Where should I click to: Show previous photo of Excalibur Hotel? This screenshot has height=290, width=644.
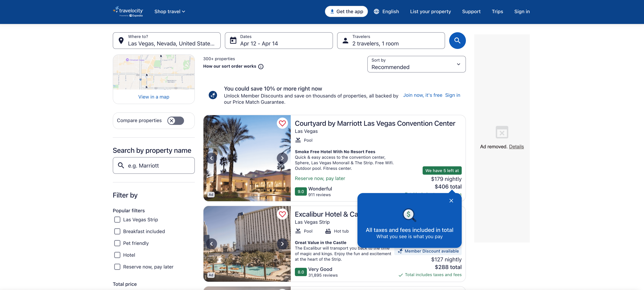tap(211, 244)
